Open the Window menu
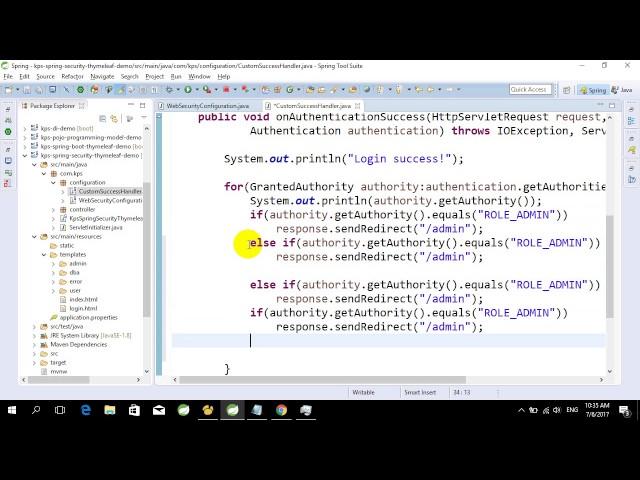This screenshot has width=640, height=480. coord(199,76)
